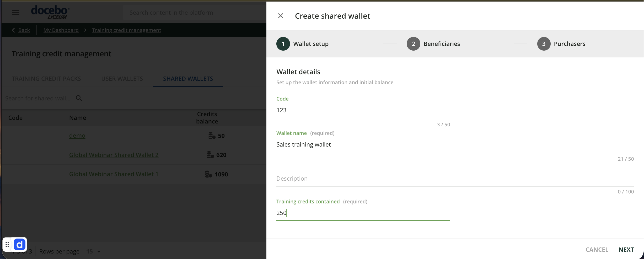Image resolution: width=644 pixels, height=259 pixels.
Task: Open the Global Webinar Shared Wallet 2 link
Action: [x=114, y=155]
